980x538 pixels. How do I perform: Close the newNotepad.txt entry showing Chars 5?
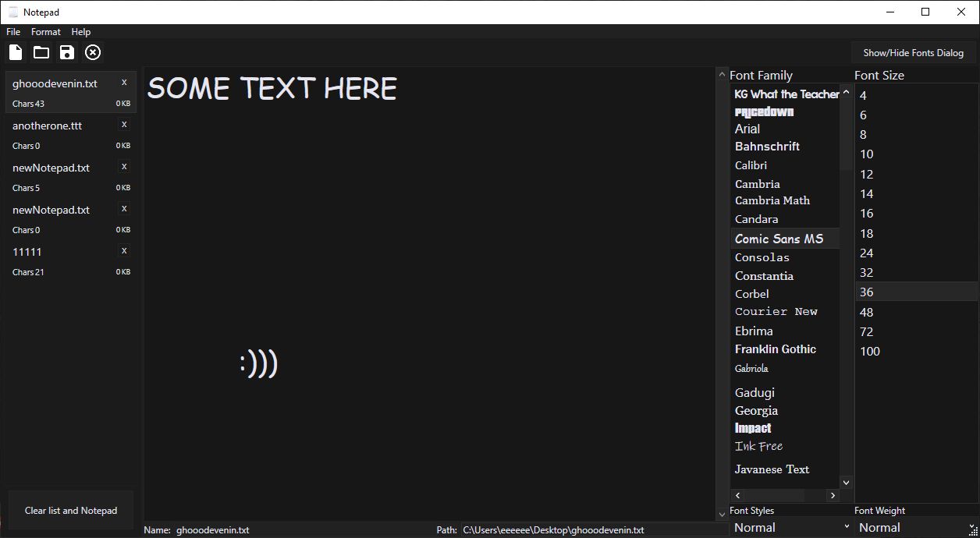click(124, 167)
